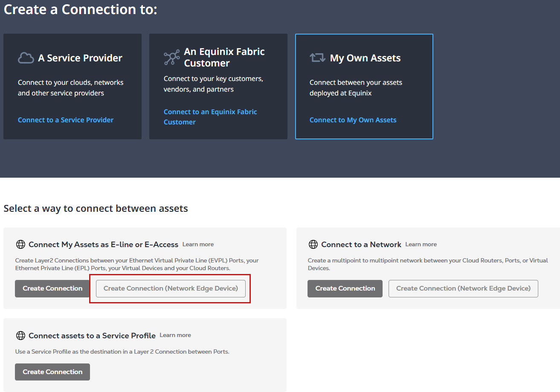
Task: Click the Create Layer2 Connections description text
Action: [137, 264]
